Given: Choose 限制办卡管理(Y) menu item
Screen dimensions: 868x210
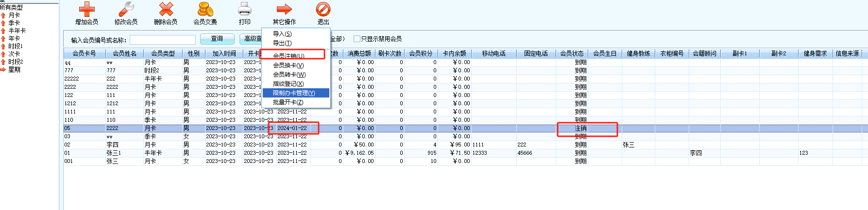Looking at the screenshot, I should click(294, 93).
